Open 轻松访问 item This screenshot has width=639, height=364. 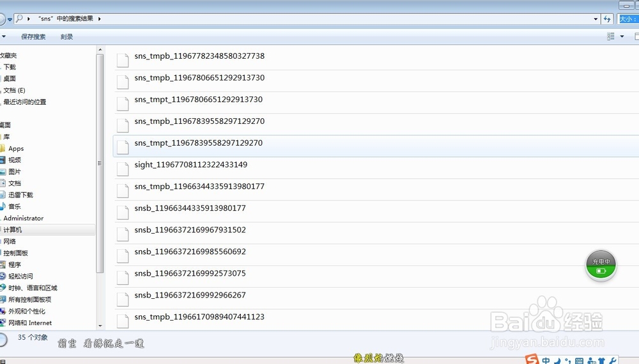coord(21,276)
